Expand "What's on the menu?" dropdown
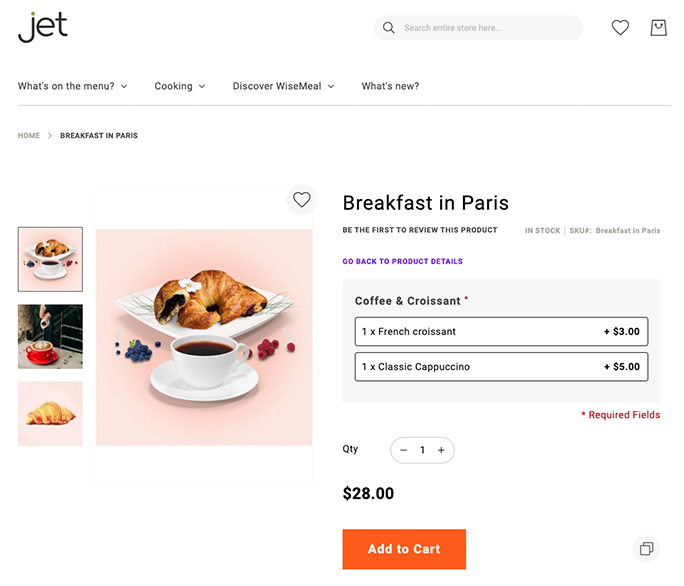Screen dimensions: 684x586 (73, 86)
